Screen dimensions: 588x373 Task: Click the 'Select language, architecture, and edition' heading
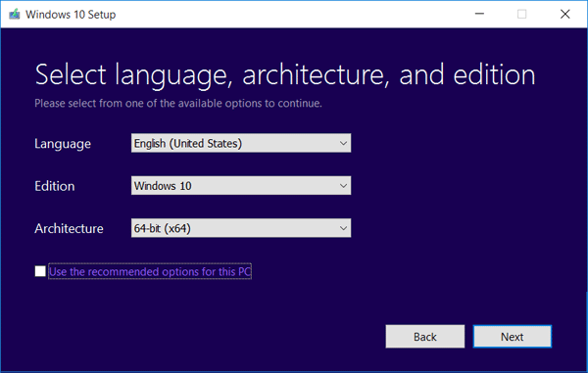[x=285, y=75]
